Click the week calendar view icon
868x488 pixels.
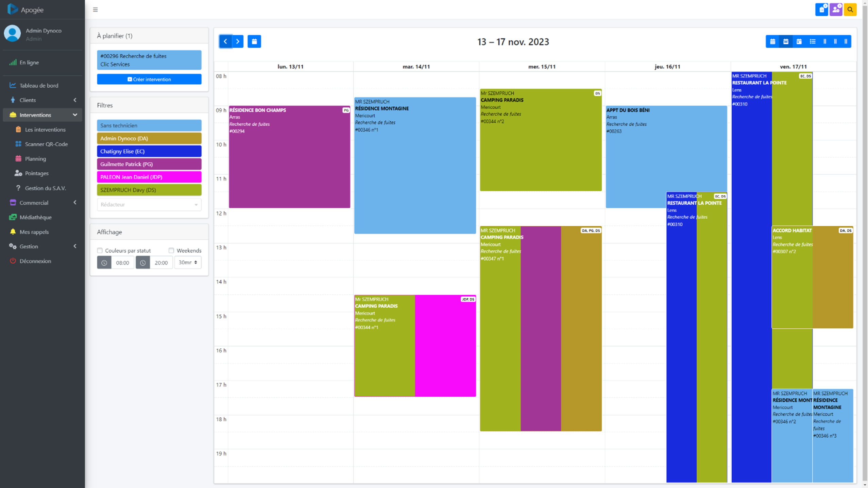(x=786, y=41)
